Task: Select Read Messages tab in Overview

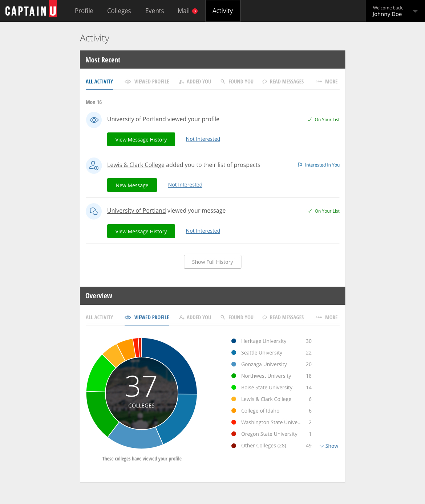Action: [x=283, y=317]
